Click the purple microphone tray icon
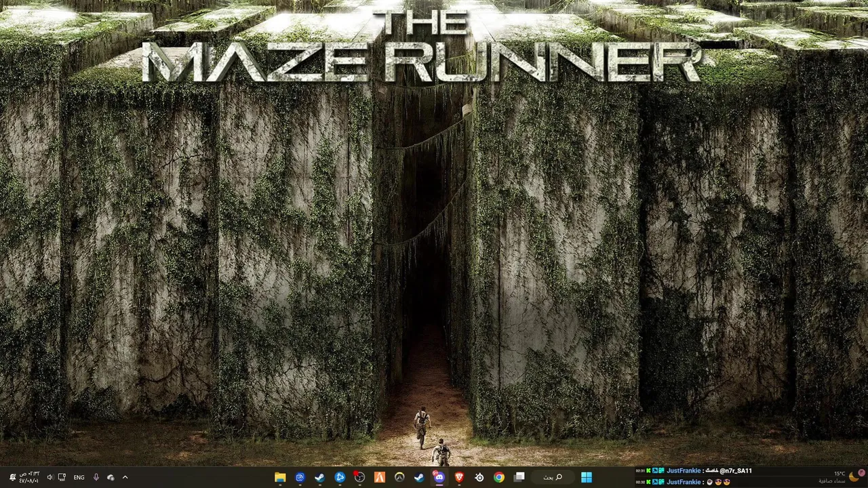Screen dimensions: 868x488 tap(96, 477)
